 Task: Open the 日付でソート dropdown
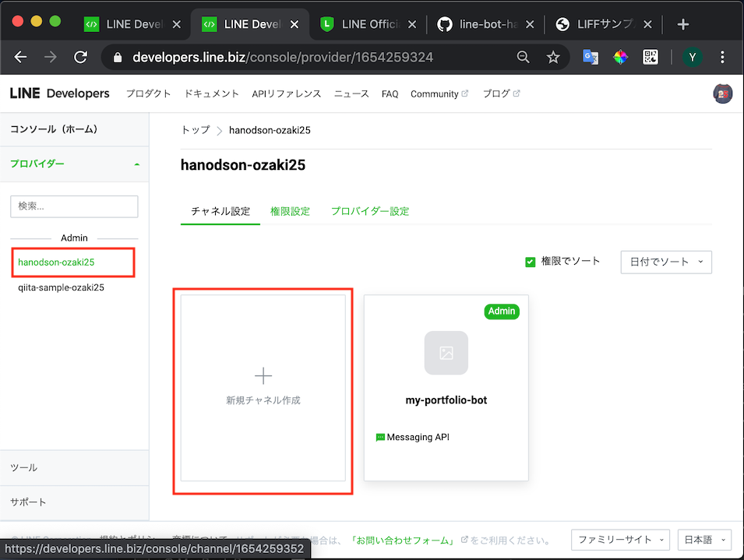tap(666, 262)
